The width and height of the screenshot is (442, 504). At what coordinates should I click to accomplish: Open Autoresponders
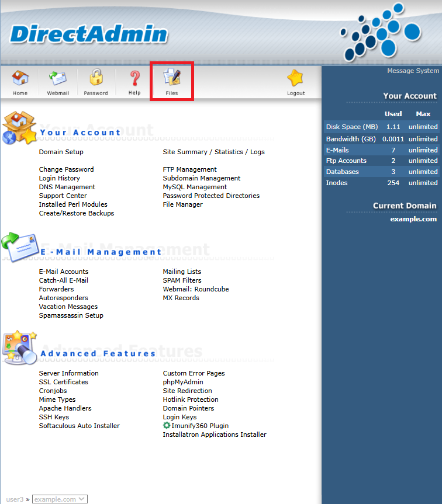pyautogui.click(x=63, y=298)
